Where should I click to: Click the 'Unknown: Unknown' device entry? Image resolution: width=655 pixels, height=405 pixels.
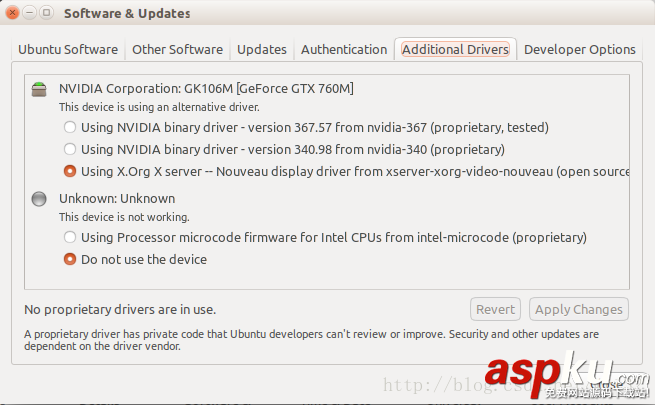pos(117,198)
